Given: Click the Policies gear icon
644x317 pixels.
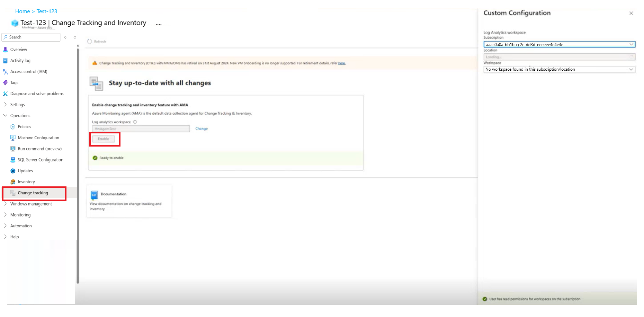Looking at the screenshot, I should 13,127.
